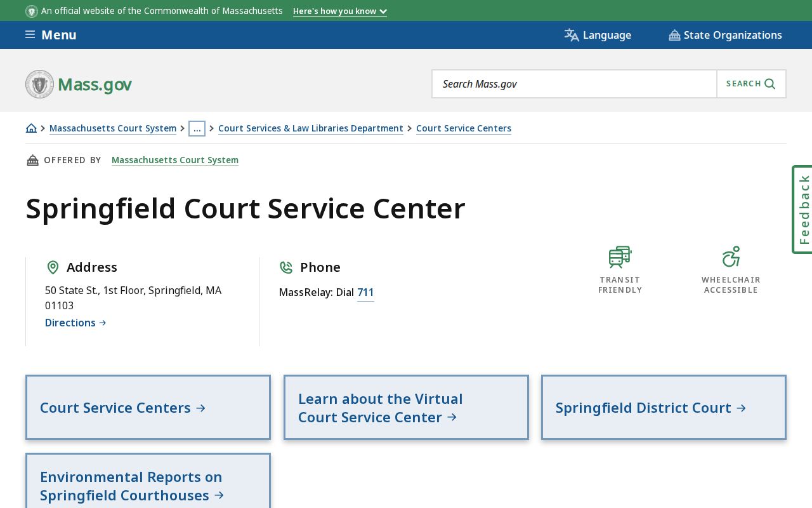
Task: Click the phone icon
Action: click(286, 267)
